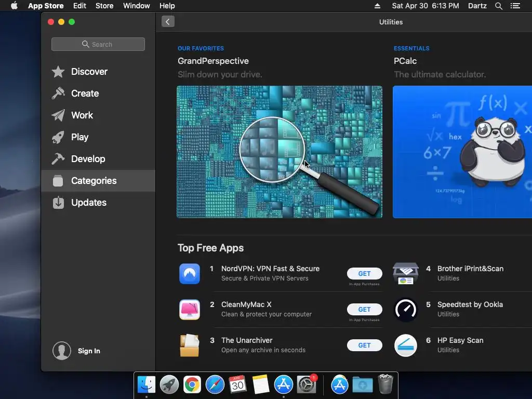
Task: Click the Speedtest by Ookla title
Action: pyautogui.click(x=470, y=304)
